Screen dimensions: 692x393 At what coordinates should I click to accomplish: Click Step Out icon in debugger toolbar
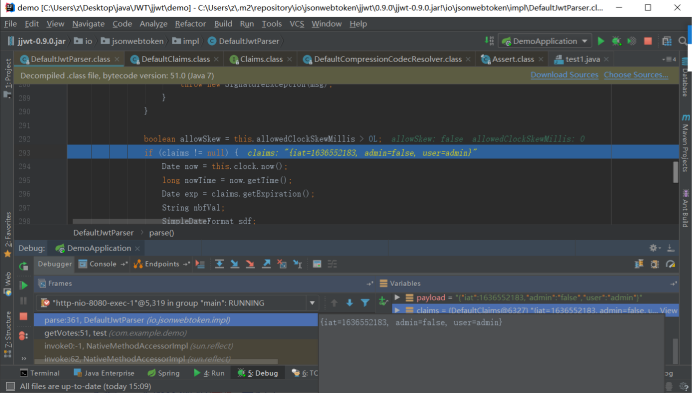[x=266, y=264]
